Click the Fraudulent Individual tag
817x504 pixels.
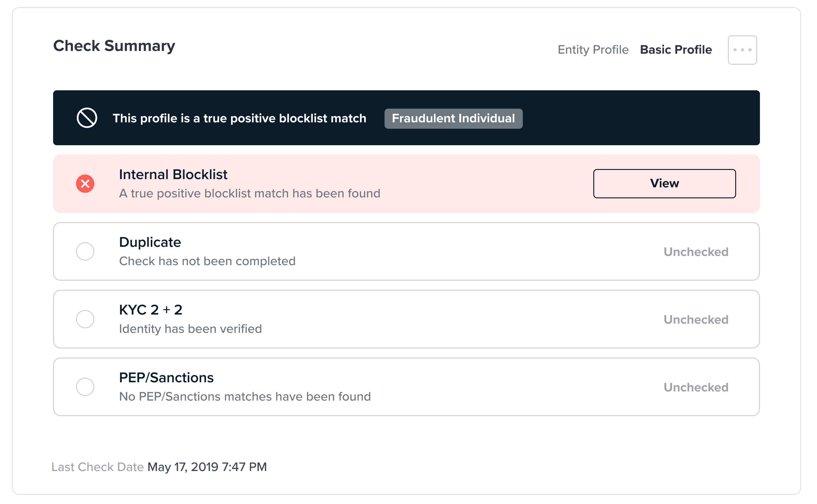tap(453, 118)
